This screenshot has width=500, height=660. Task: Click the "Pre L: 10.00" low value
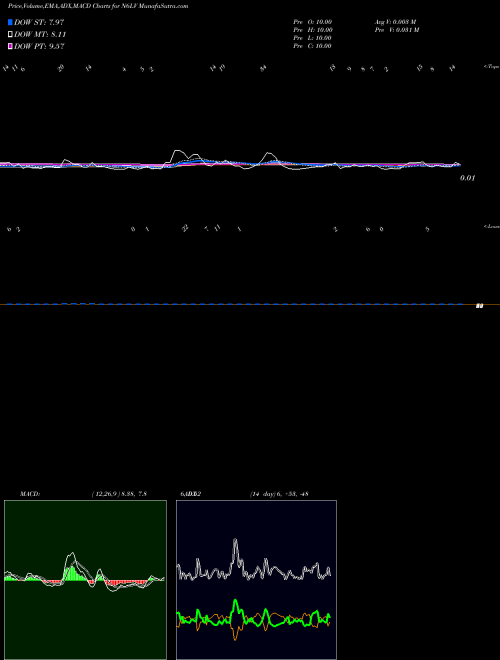pos(312,38)
